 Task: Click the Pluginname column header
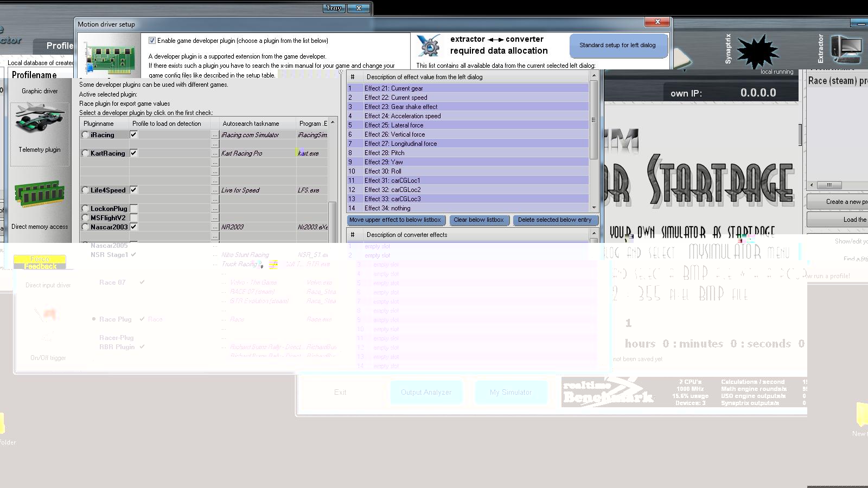[99, 124]
